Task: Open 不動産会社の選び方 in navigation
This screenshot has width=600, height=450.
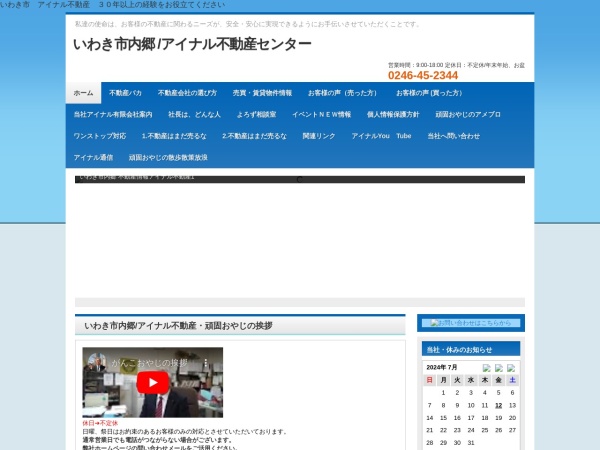Action: (x=187, y=93)
